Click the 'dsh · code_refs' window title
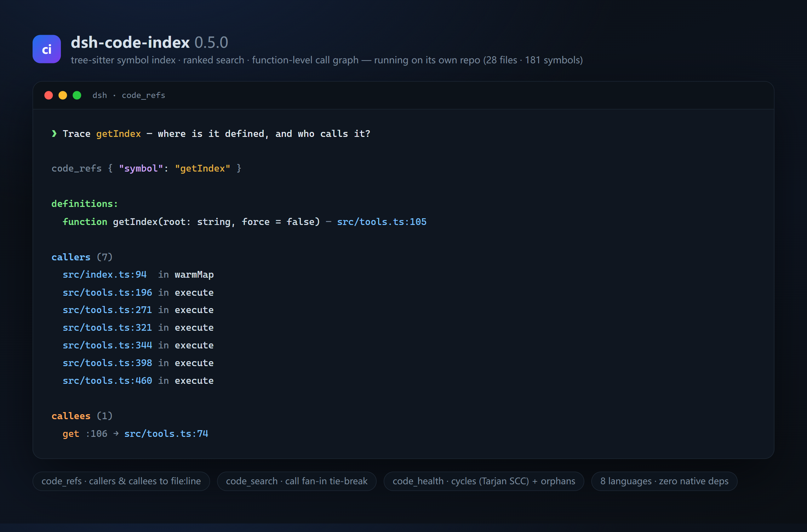This screenshot has height=532, width=807. point(129,96)
